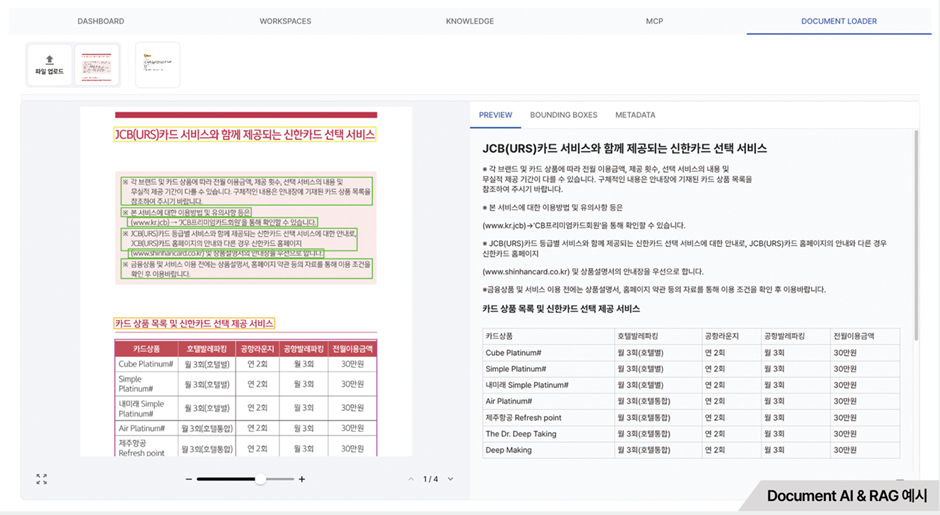Select the second uploaded document thumbnail
Viewport: 940px width, 515px height.
(x=157, y=64)
